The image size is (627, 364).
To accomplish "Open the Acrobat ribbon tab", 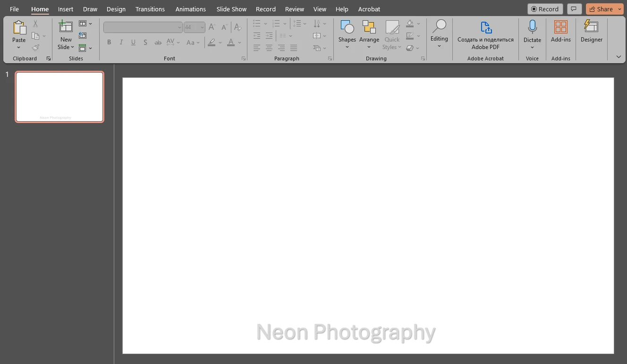I will click(369, 9).
